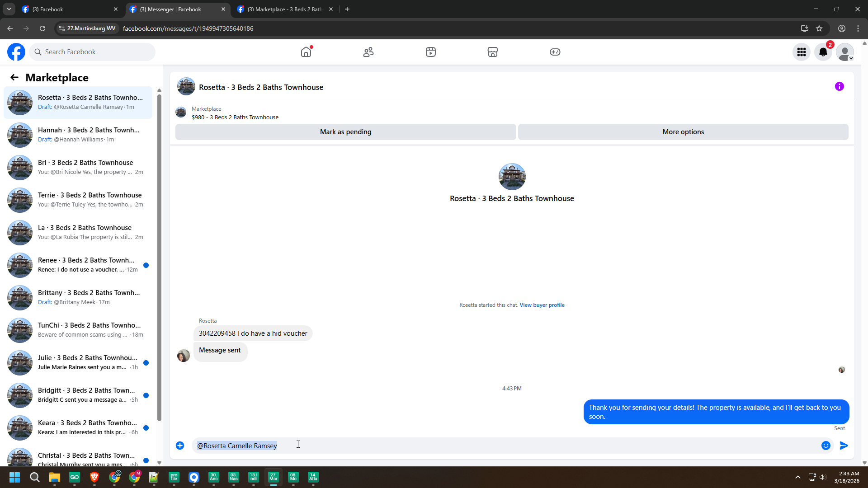This screenshot has width=868, height=488.
Task: Open the Windows Start menu
Action: coord(14,477)
